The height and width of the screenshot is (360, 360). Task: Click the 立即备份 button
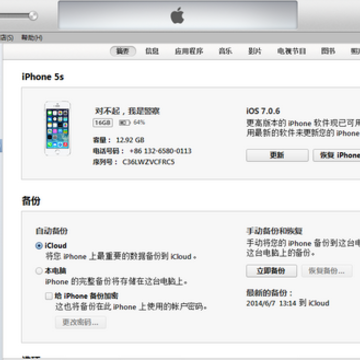(x=271, y=271)
